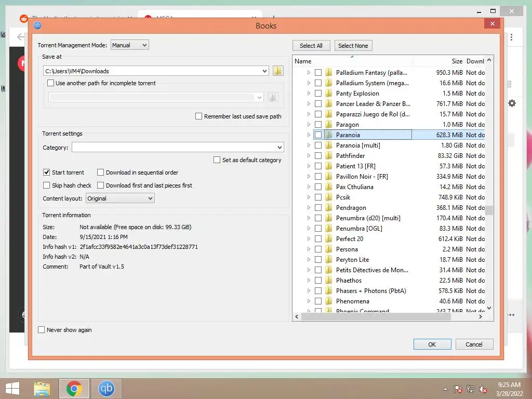Open the Action Center flag icon
Screen dimensions: 532x399
[458, 389]
